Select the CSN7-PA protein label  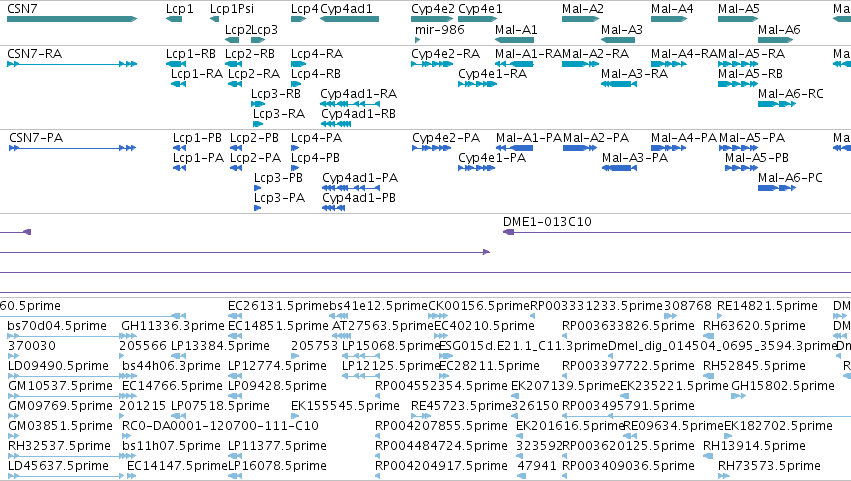tap(36, 138)
